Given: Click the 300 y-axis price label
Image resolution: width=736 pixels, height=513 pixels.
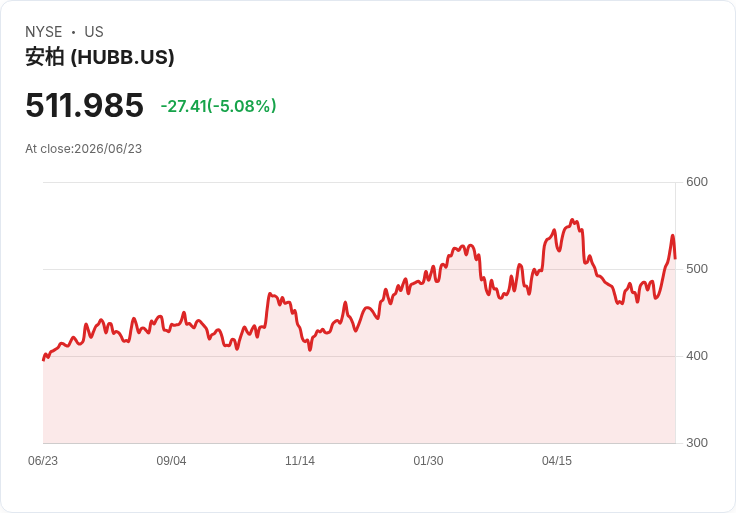Looking at the screenshot, I should (x=697, y=443).
